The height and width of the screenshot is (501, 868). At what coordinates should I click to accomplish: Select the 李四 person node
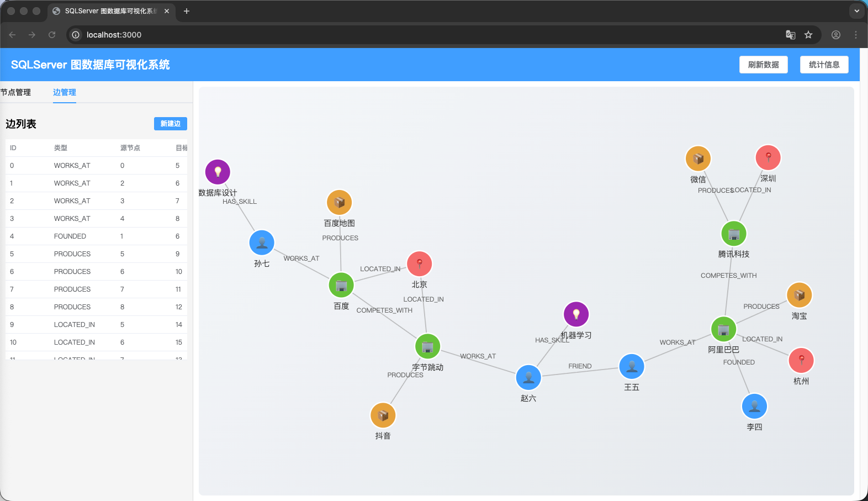[754, 406]
